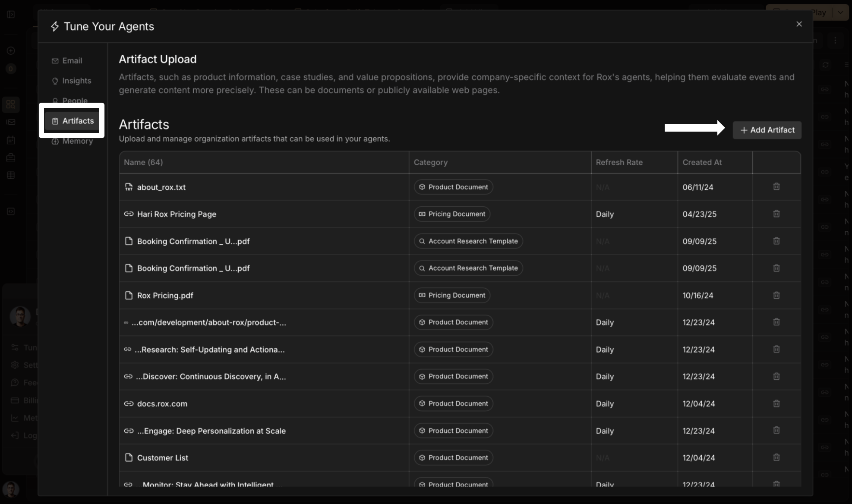Close the Tune Your Agents dialog
Screen dimensions: 852x504
point(799,24)
